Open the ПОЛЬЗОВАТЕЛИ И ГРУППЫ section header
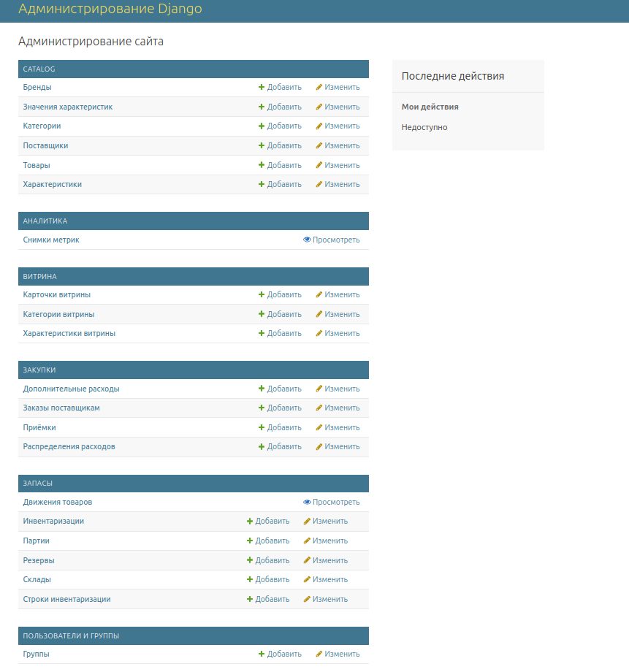The height and width of the screenshot is (672, 629). [71, 635]
